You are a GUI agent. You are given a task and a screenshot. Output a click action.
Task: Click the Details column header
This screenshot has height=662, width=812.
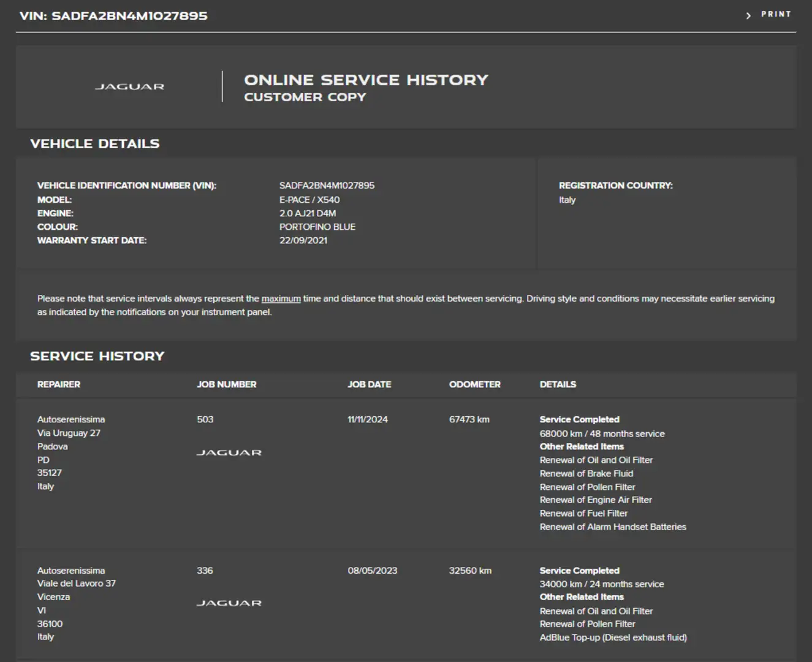click(x=558, y=384)
